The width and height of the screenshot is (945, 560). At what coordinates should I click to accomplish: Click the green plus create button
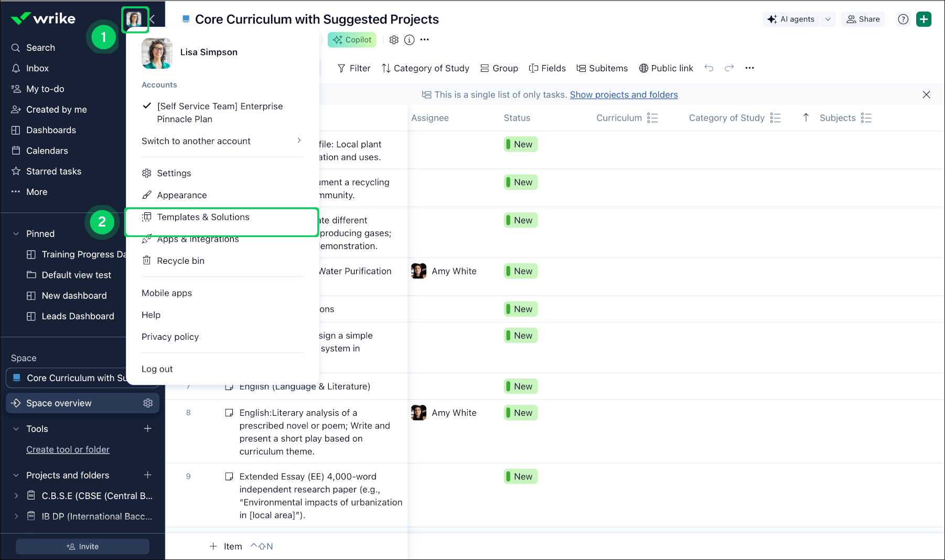(923, 19)
